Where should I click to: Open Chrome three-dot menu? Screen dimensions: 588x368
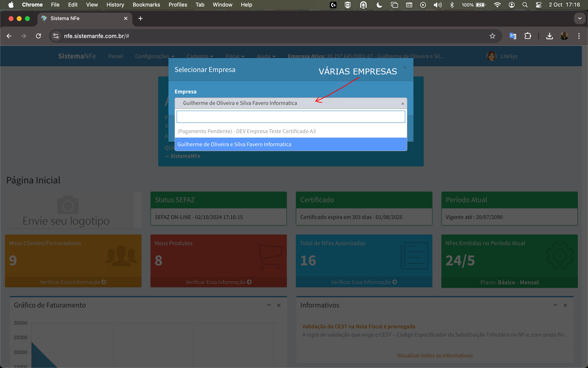(x=579, y=36)
